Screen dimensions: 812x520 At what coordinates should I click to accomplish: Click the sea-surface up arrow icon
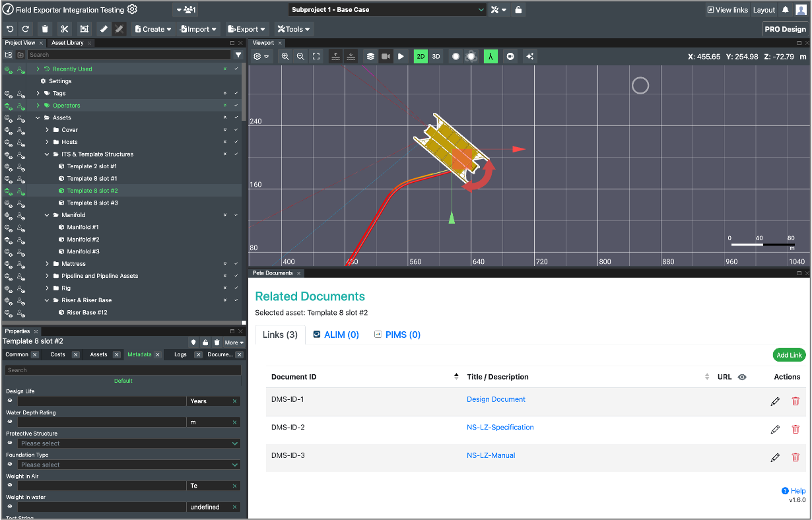tap(335, 57)
